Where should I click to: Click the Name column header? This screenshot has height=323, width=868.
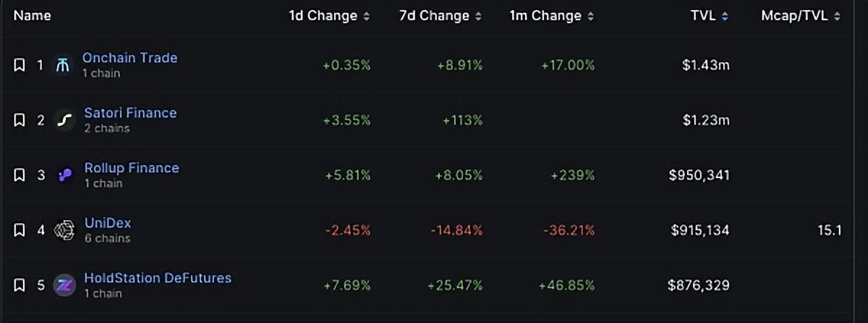tap(32, 15)
